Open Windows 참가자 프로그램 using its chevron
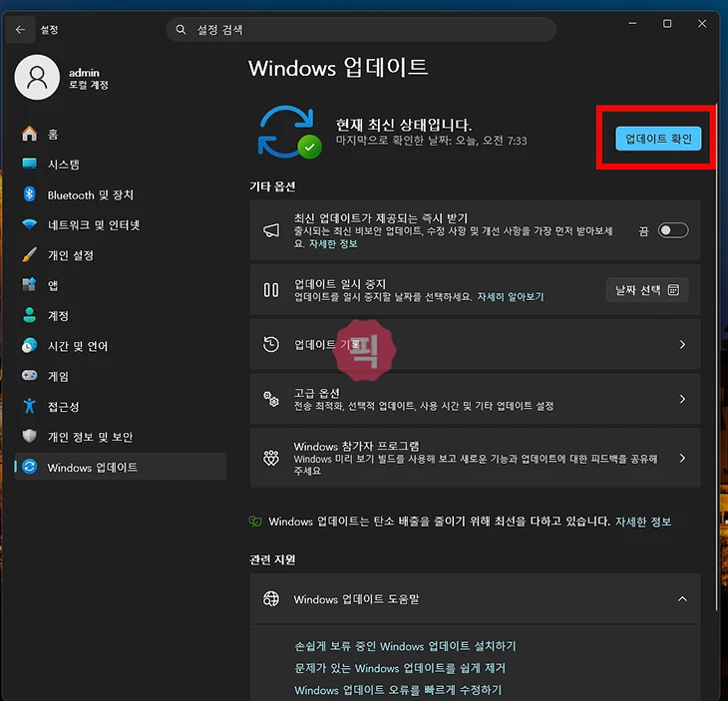728x701 pixels. 682,459
